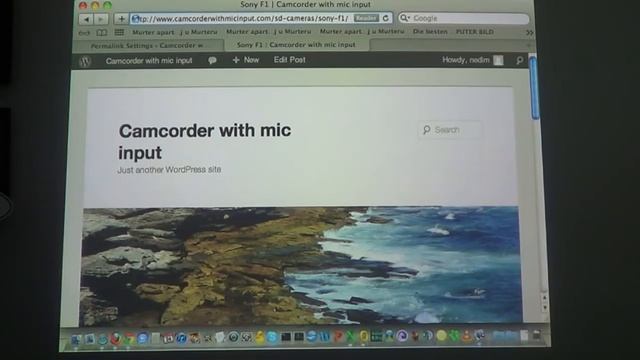The height and width of the screenshot is (360, 640).
Task: Open Skype from the Dock
Action: pyautogui.click(x=272, y=337)
